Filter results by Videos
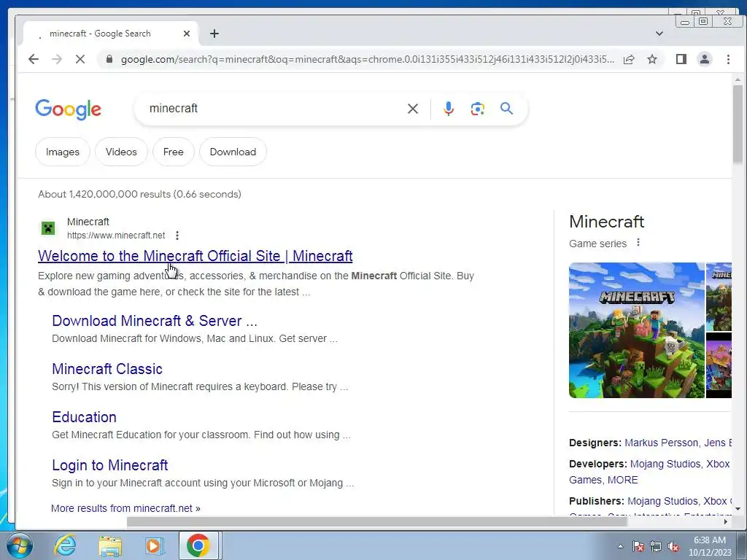 pyautogui.click(x=121, y=152)
